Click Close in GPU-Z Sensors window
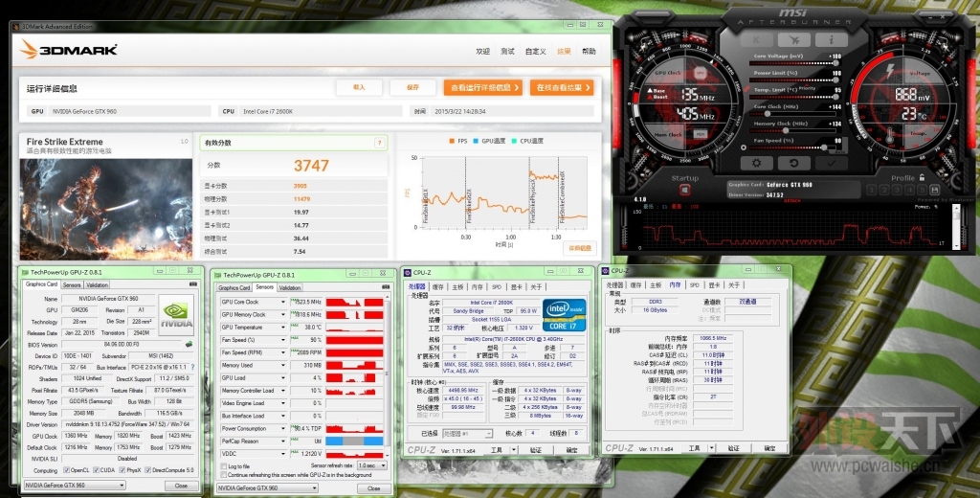 coord(374,488)
